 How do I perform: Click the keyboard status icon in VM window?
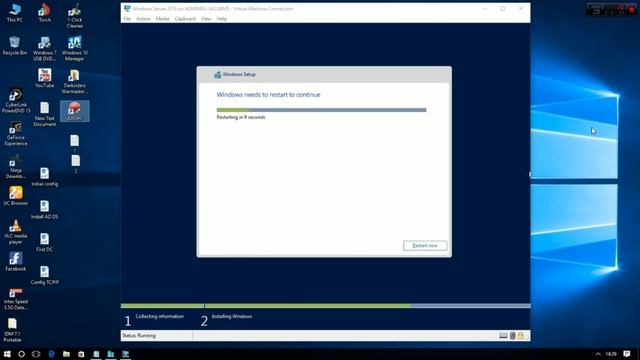pyautogui.click(x=503, y=336)
